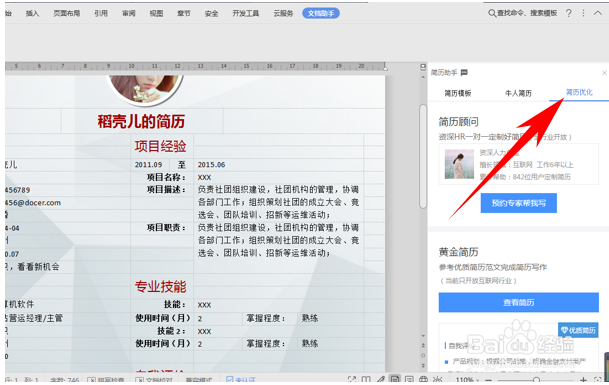
Task: Select the 安全 ribbon tab
Action: pos(211,14)
